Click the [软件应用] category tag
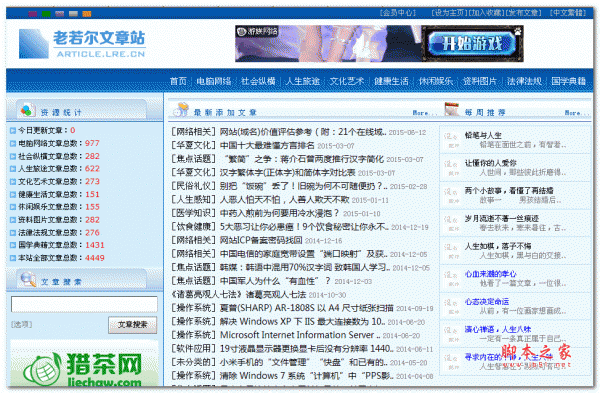The height and width of the screenshot is (393, 600). (x=194, y=349)
